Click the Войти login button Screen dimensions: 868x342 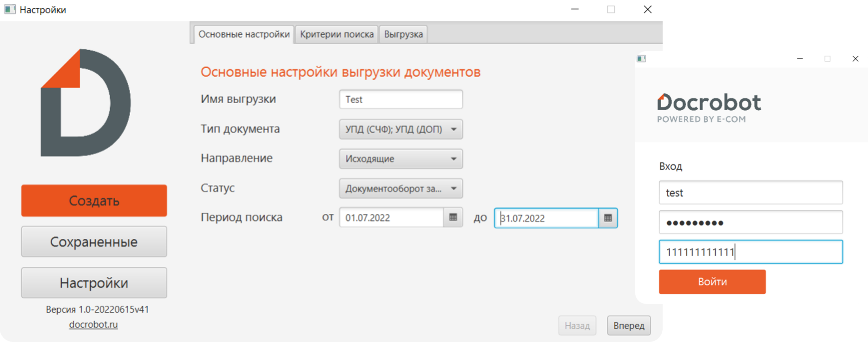(712, 282)
